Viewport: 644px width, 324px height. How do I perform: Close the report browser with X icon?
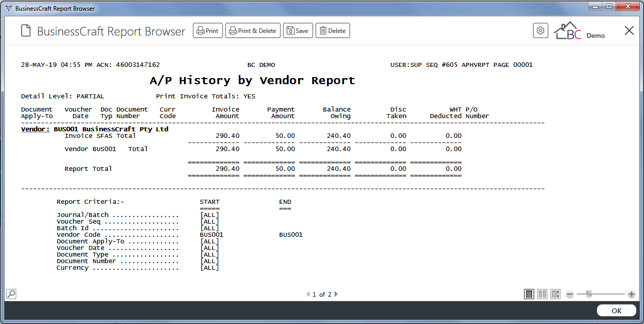[629, 31]
